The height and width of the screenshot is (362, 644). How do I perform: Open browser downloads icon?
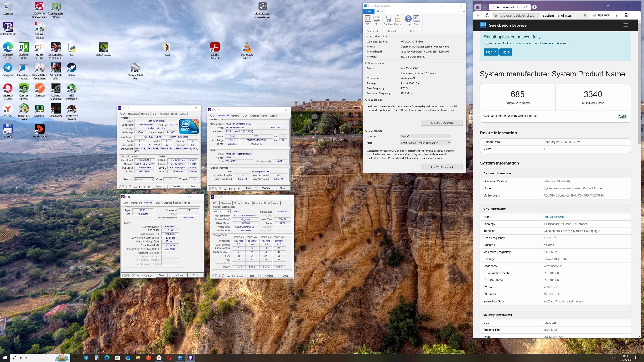click(636, 15)
